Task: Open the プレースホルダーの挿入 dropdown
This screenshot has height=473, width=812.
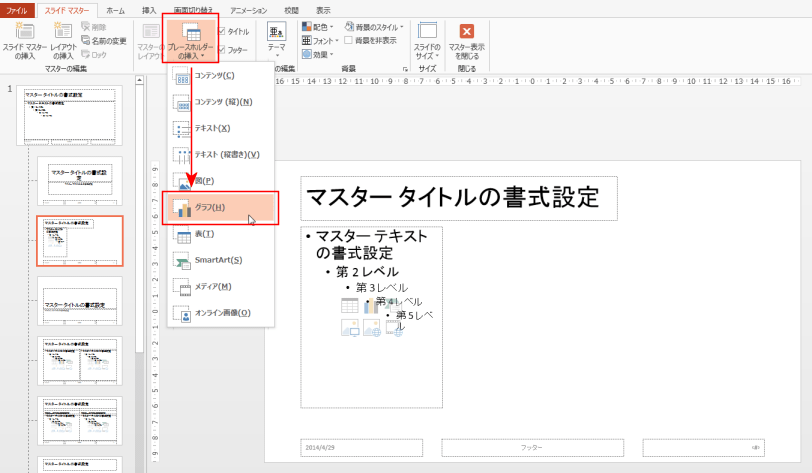Action: (190, 42)
